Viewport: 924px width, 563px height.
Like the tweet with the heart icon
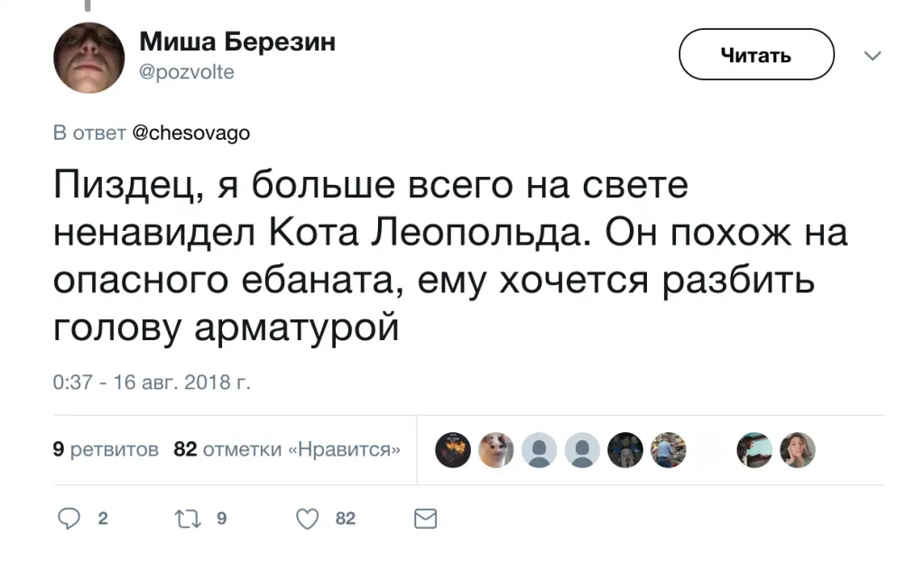[x=309, y=518]
